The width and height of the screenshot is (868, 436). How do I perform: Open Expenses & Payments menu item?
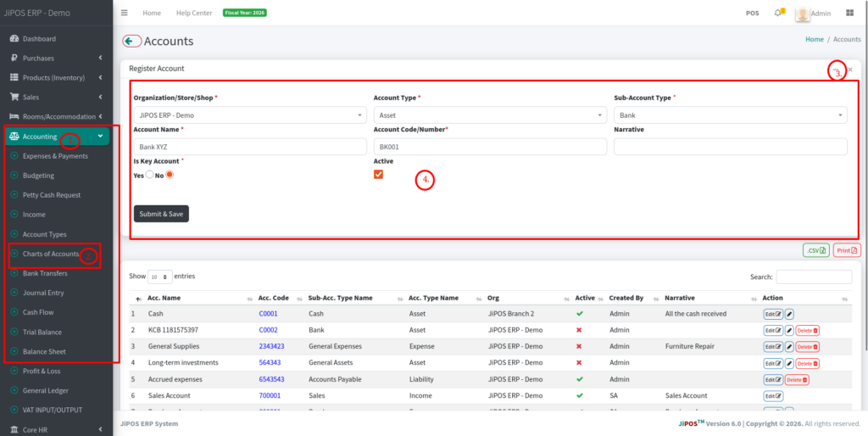pos(55,156)
